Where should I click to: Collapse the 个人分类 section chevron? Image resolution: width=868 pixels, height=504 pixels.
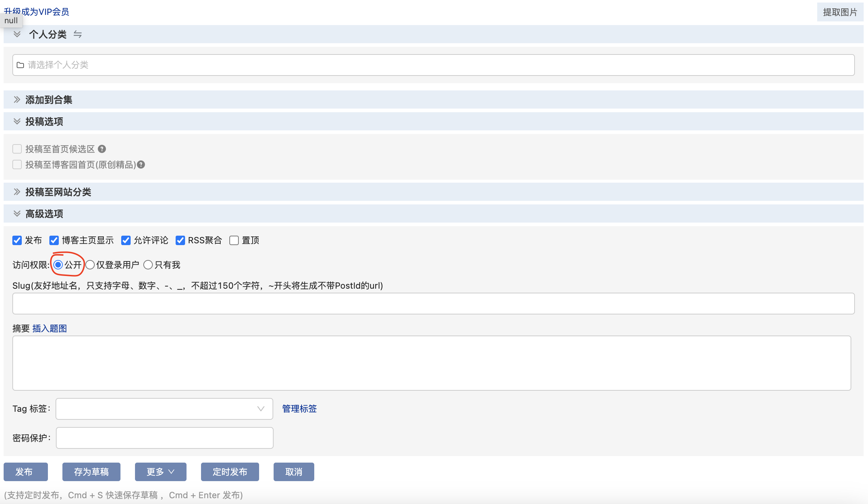(x=17, y=34)
